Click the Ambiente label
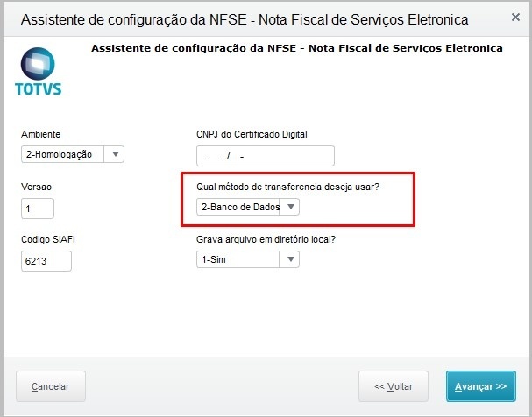532x417 pixels. tap(40, 134)
